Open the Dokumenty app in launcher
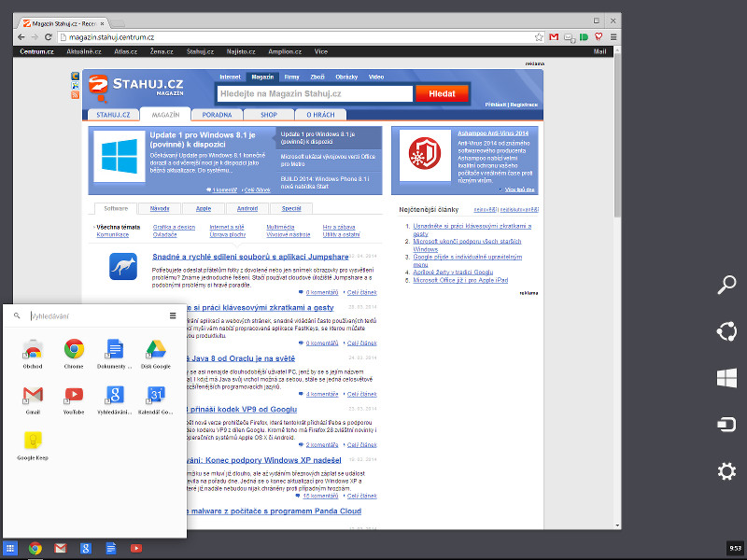This screenshot has width=747, height=560. coord(115,354)
